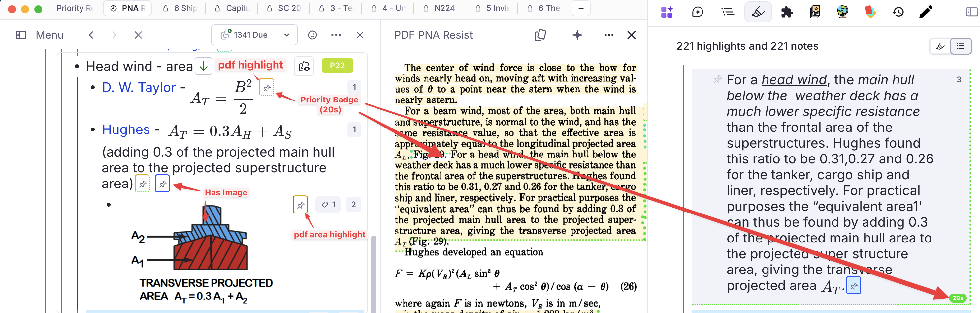
Task: Click the globe icon in right toolbar
Action: 842,12
